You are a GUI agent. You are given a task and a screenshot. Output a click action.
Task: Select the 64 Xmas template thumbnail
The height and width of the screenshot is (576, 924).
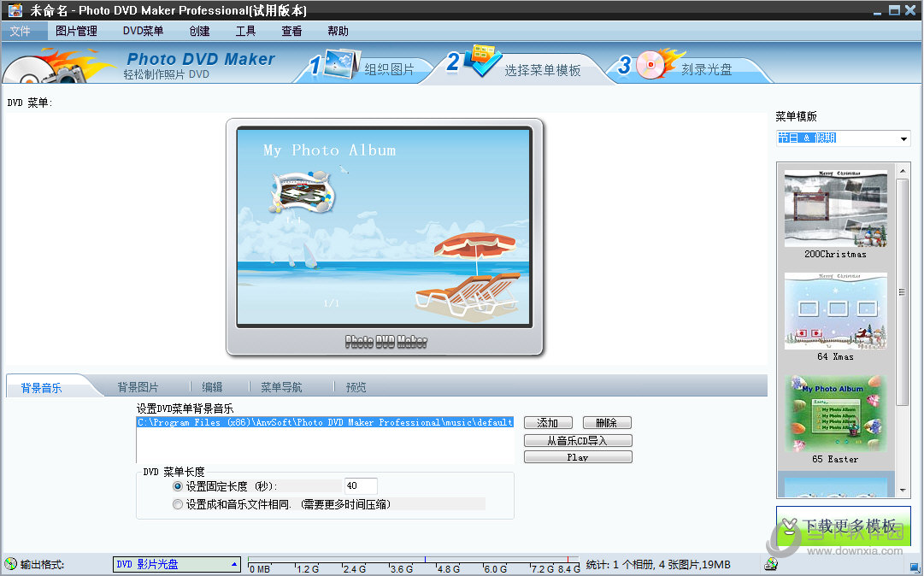click(x=836, y=311)
